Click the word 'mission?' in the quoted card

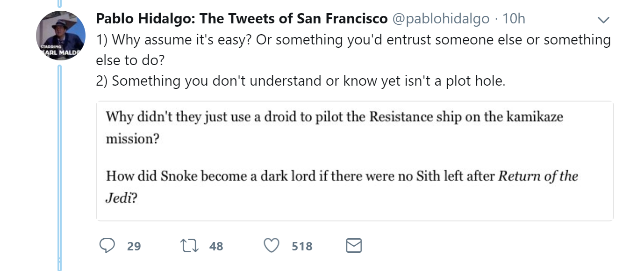pyautogui.click(x=131, y=139)
